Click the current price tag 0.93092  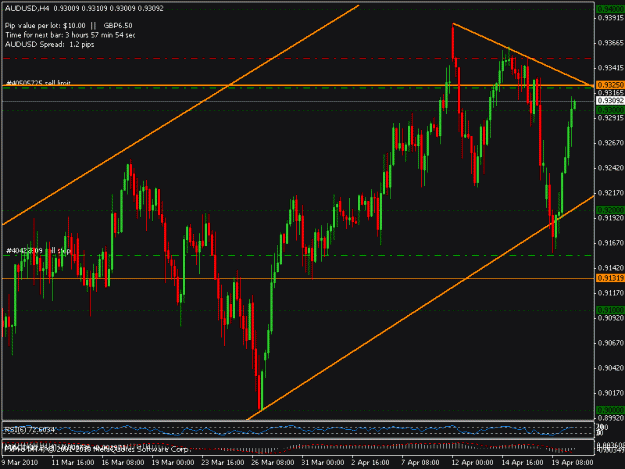(x=610, y=101)
